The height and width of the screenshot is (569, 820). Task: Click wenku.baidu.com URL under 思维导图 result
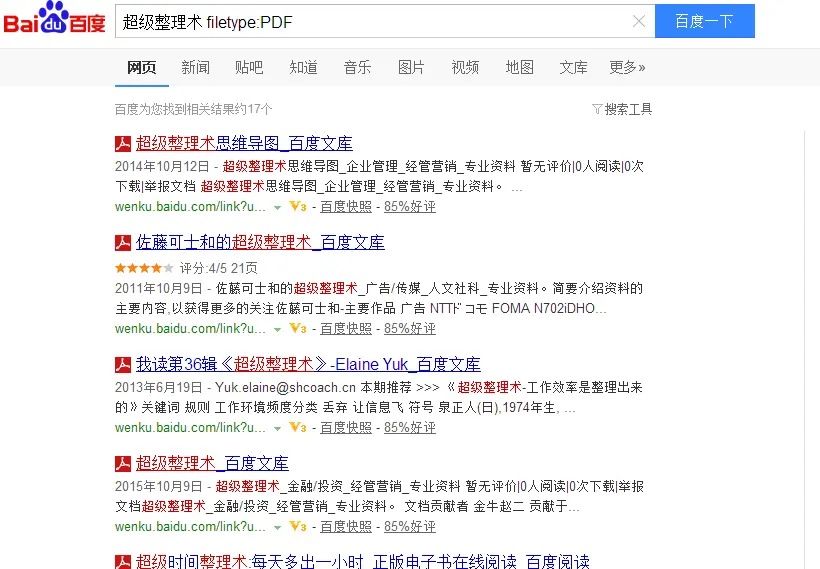(190, 207)
